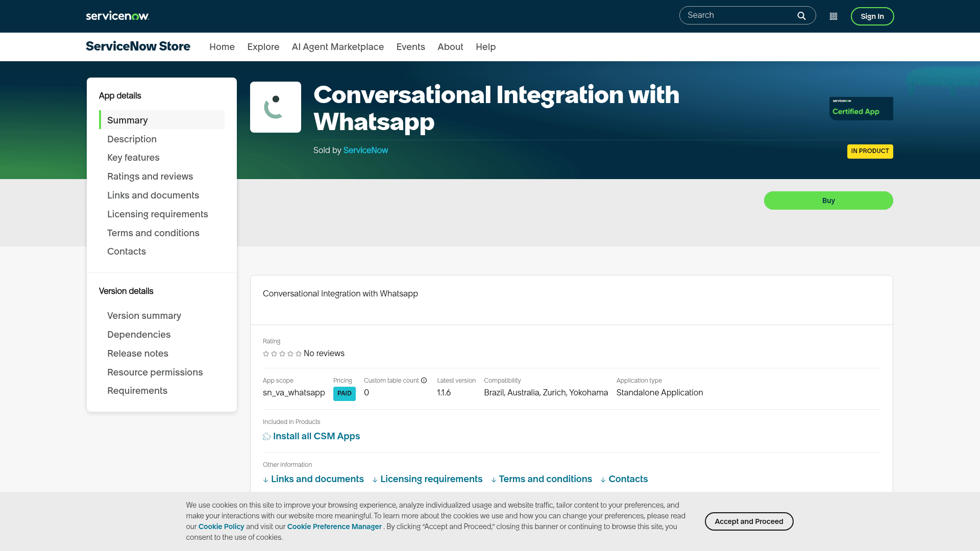980x551 pixels.
Task: Jump to Key features section
Action: [x=133, y=158]
